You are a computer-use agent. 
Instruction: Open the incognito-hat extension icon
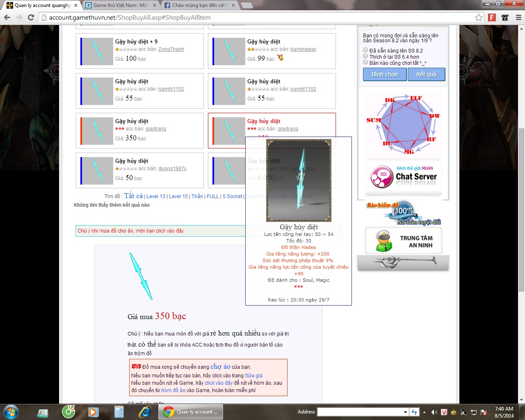point(505,17)
